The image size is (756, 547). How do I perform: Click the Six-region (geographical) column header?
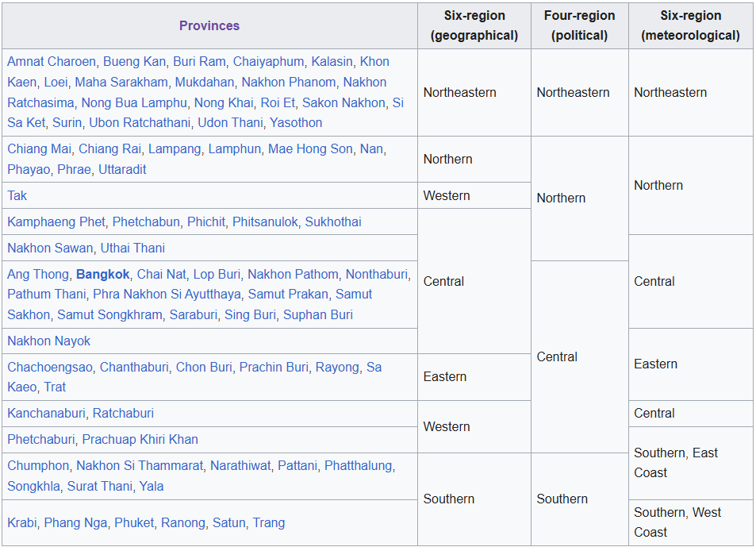474,25
